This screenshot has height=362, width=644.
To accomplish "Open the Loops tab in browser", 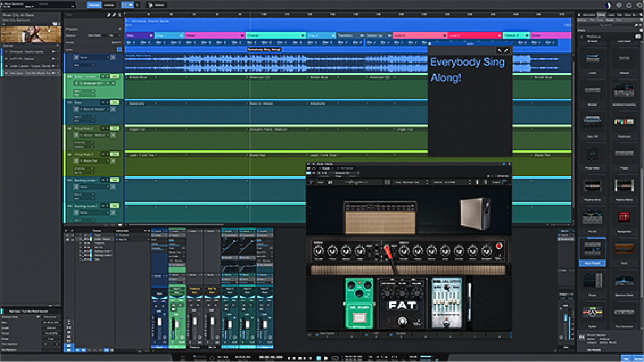I will click(x=611, y=15).
